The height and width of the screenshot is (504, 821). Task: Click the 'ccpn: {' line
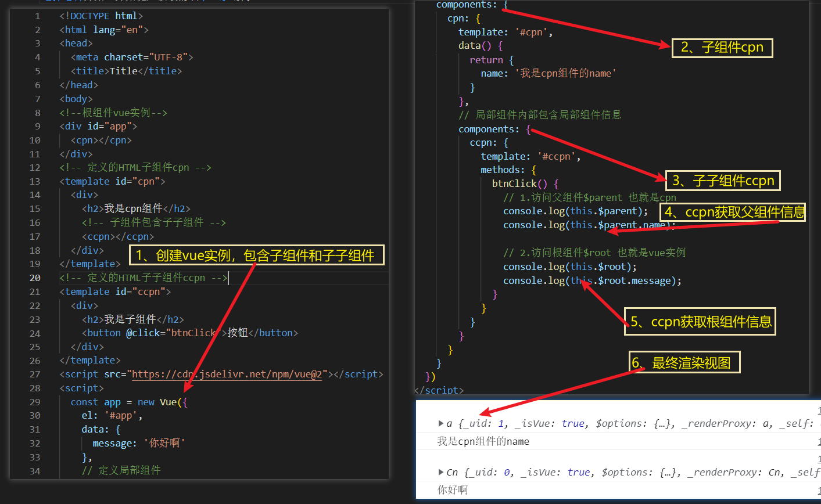(x=489, y=142)
